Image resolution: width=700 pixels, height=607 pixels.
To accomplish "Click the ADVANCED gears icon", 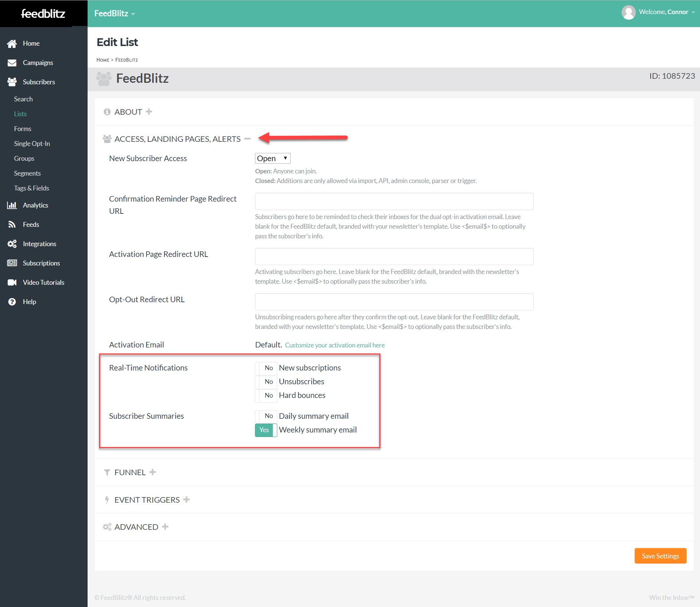I will tap(107, 527).
